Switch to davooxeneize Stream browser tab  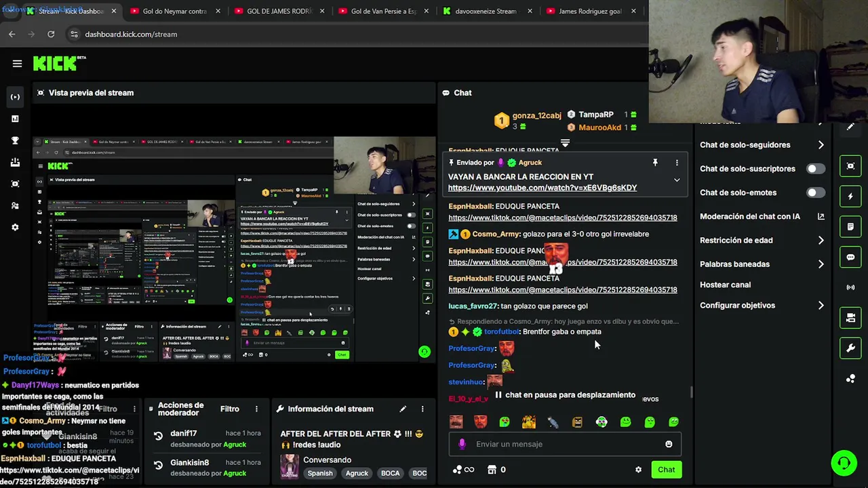[487, 11]
